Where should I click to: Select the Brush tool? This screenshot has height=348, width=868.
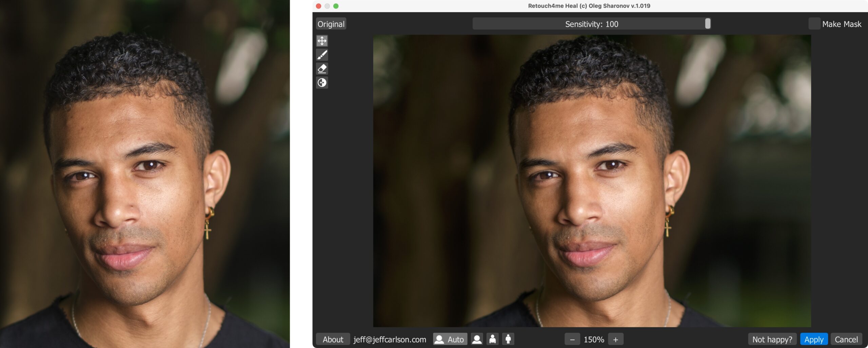coord(322,55)
